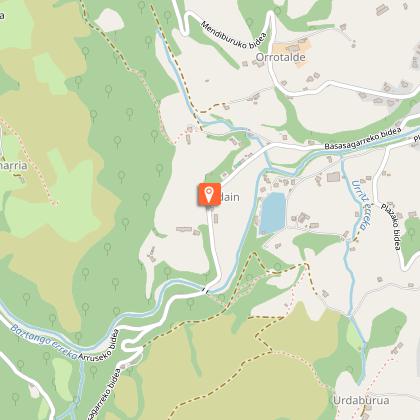Image resolution: width=420 pixels, height=420 pixels.
Task: Click the partial 'harria' label at left edge
Action: click(x=13, y=165)
